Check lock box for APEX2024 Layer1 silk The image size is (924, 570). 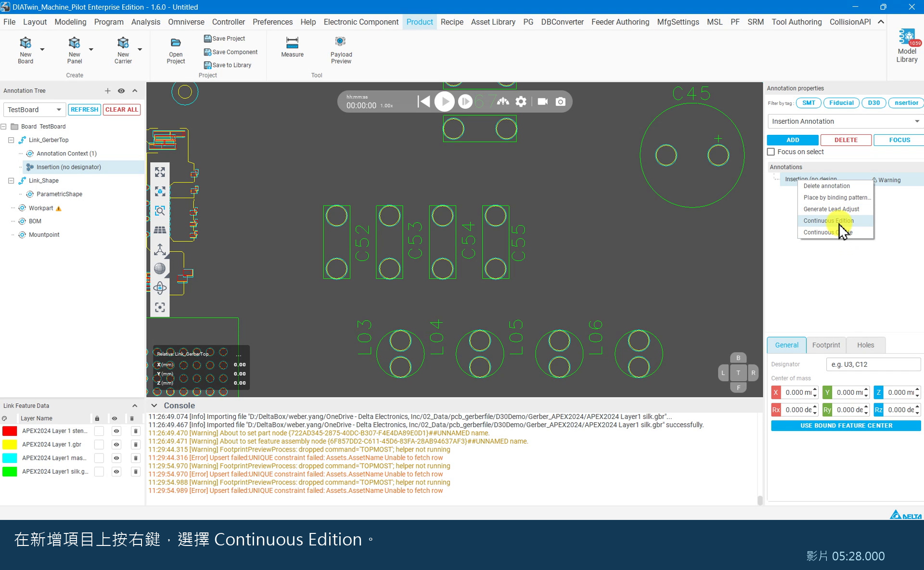click(99, 471)
